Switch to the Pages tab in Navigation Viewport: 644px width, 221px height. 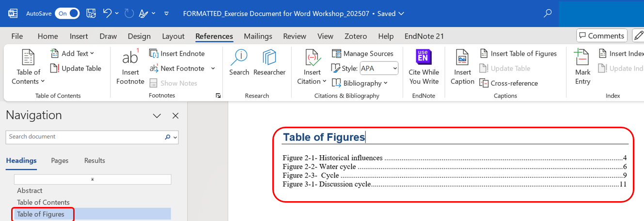point(60,161)
